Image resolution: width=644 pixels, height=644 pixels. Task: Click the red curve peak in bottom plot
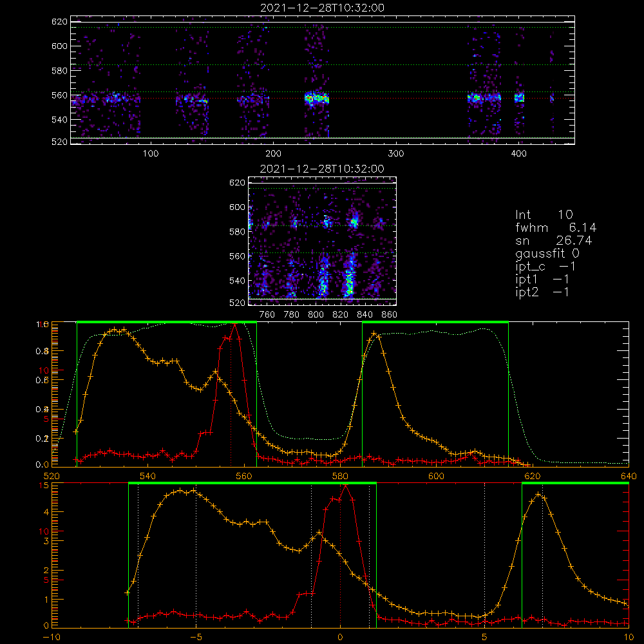tap(345, 486)
